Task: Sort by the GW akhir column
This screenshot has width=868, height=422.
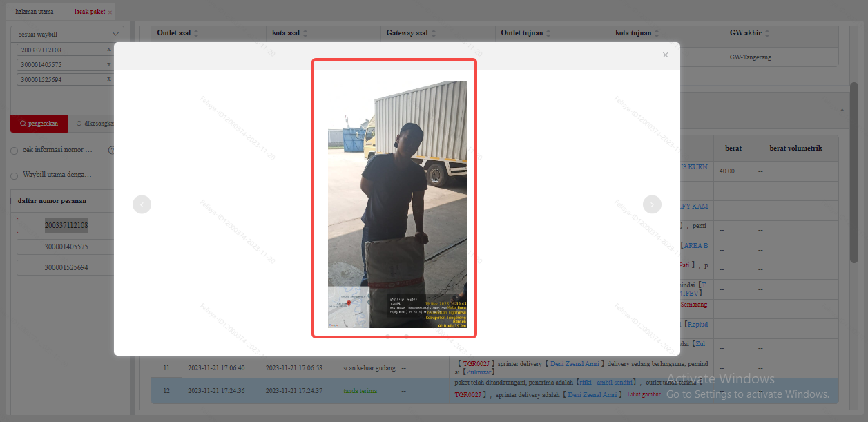Action: [x=766, y=33]
